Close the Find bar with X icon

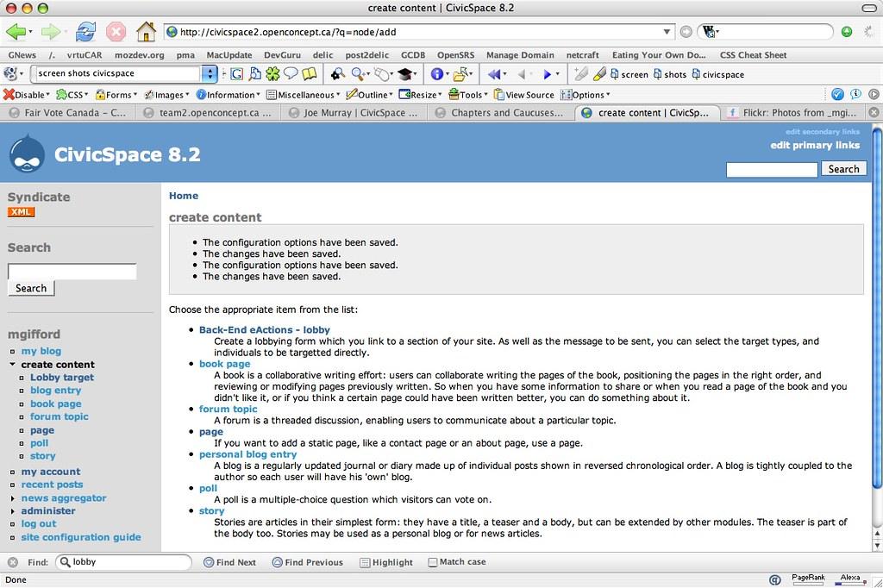click(12, 562)
